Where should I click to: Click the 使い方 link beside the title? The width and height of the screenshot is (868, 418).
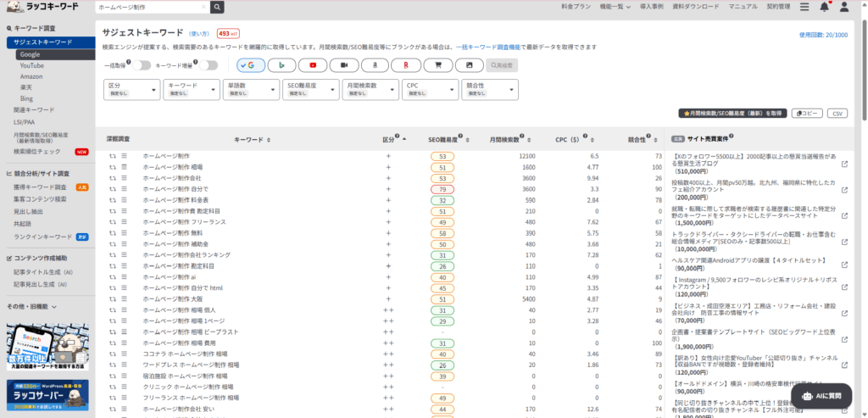click(x=200, y=34)
